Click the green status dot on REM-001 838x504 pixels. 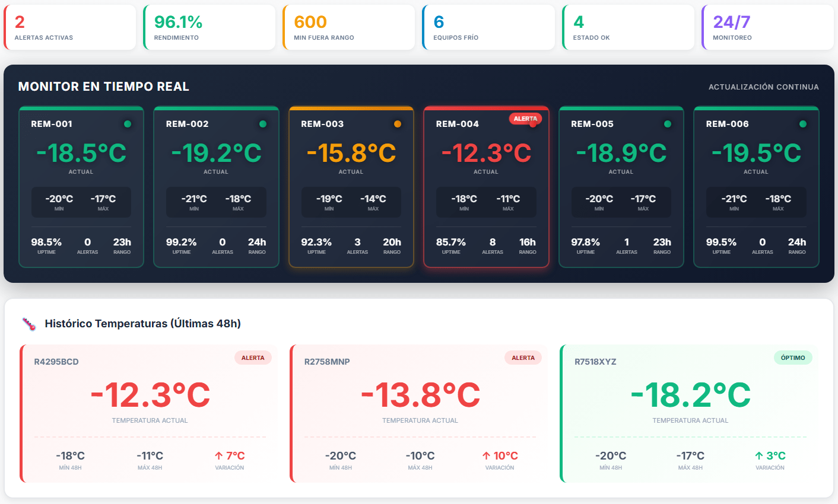[128, 124]
